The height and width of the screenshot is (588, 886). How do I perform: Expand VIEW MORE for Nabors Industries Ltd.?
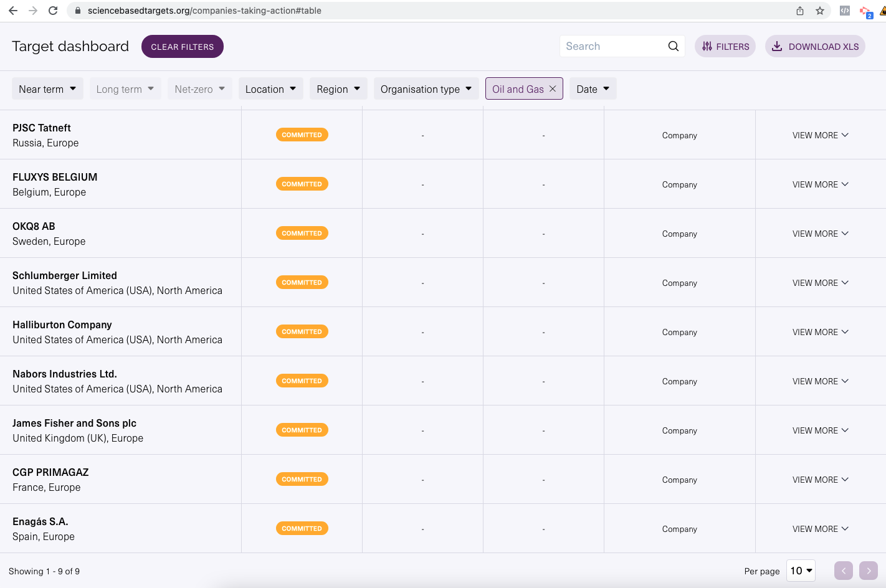point(820,381)
